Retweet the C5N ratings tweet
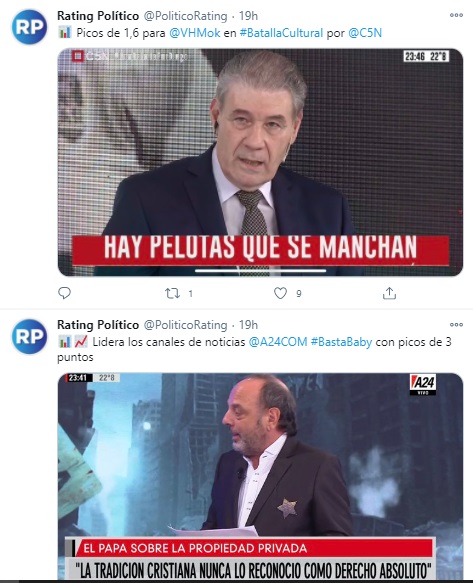This screenshot has width=473, height=583. 173,294
